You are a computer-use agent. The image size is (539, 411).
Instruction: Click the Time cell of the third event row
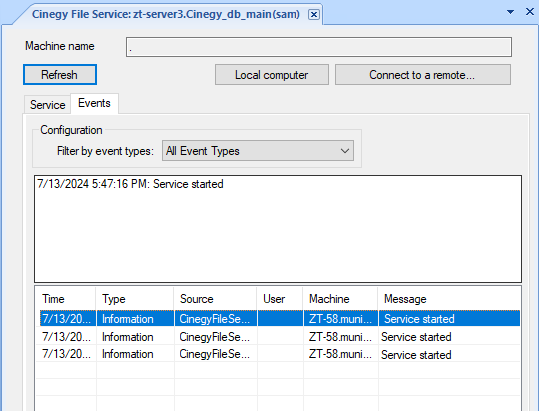(67, 354)
